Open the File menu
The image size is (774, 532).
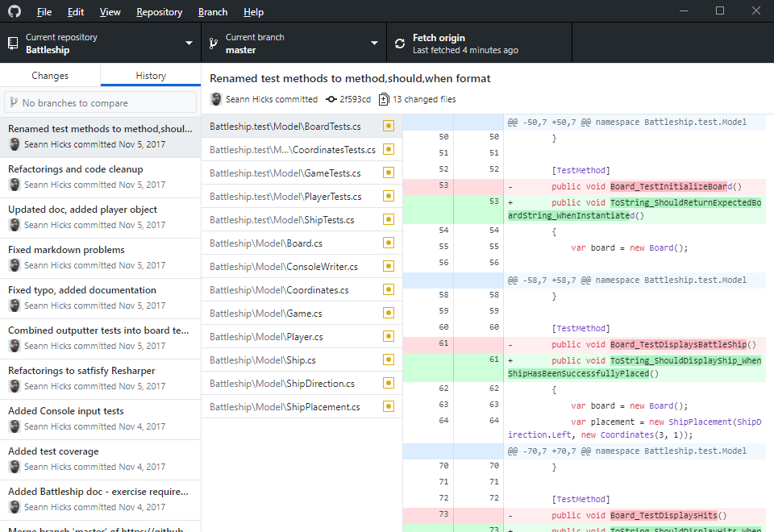point(44,12)
